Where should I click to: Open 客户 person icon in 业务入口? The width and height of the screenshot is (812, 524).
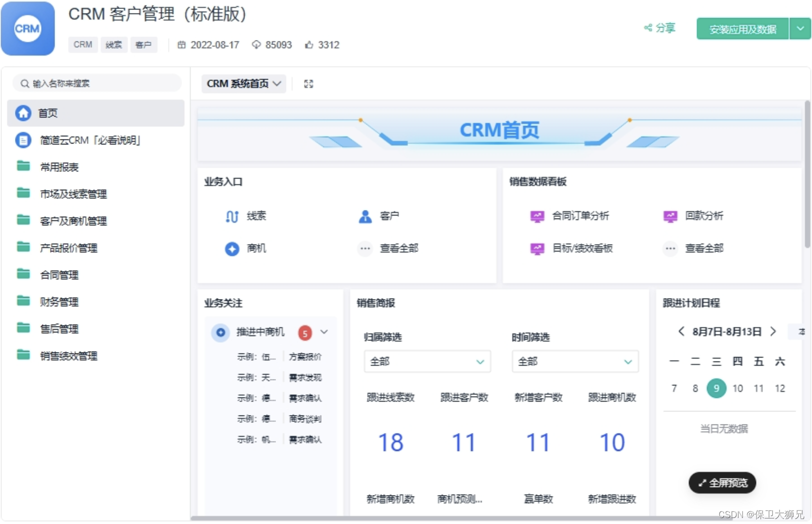pyautogui.click(x=365, y=216)
